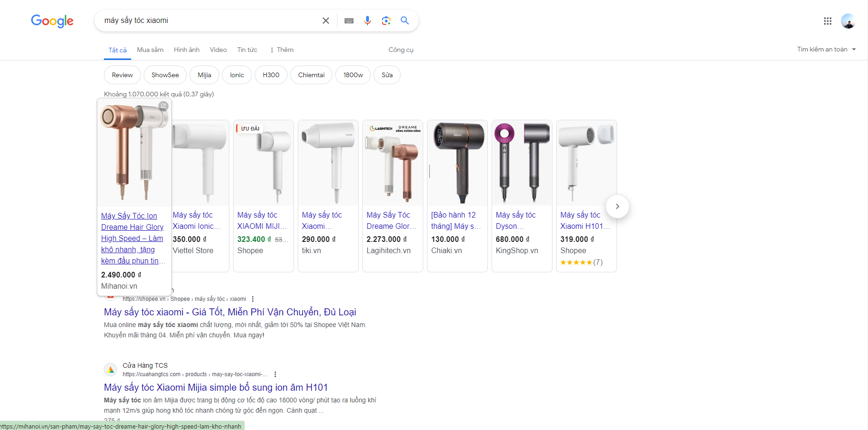
Task: Clear the search query with X icon
Action: coord(326,21)
